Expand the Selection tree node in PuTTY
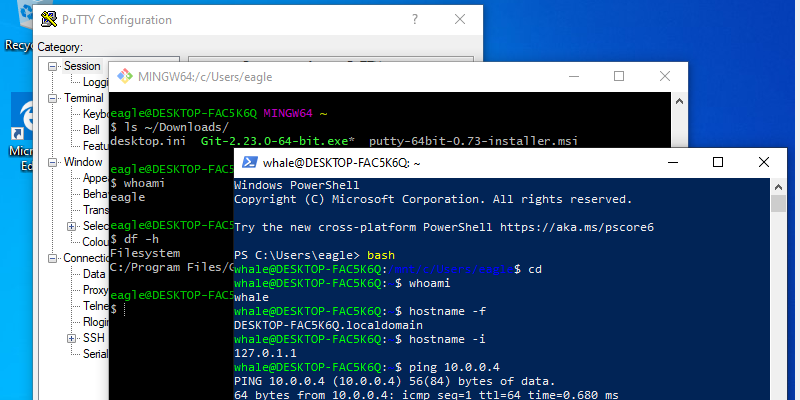This screenshot has height=400, width=800. pyautogui.click(x=71, y=226)
